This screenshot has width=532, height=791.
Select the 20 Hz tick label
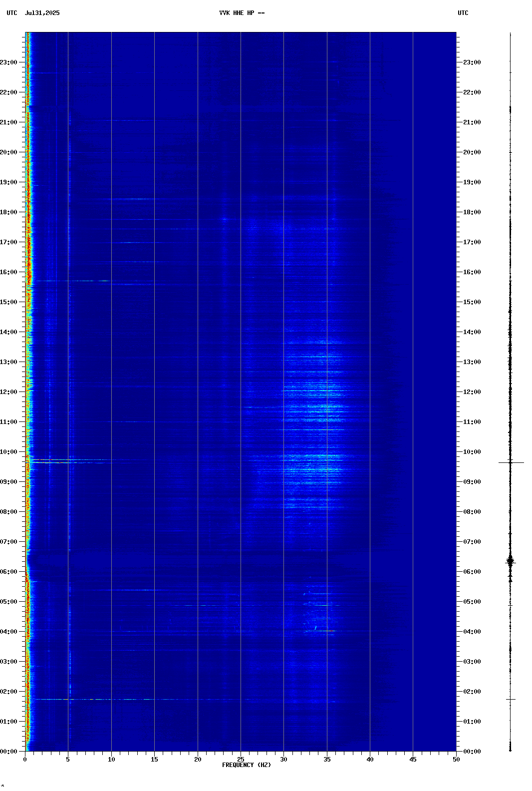click(x=198, y=760)
